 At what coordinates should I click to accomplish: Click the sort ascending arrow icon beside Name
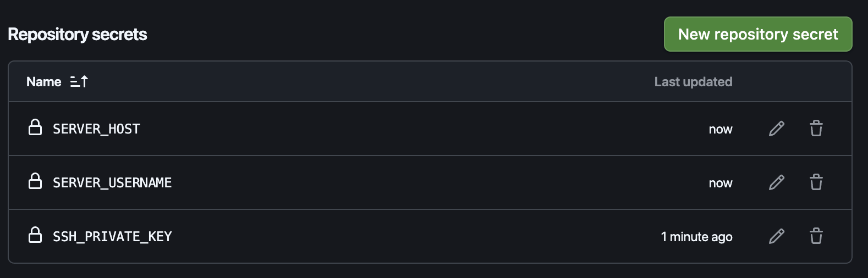tap(79, 82)
